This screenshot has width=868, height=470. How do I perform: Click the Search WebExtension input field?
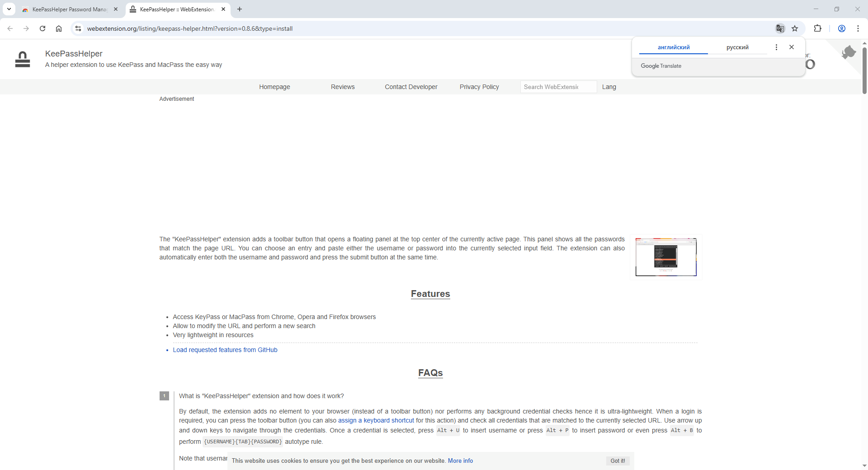pos(558,87)
